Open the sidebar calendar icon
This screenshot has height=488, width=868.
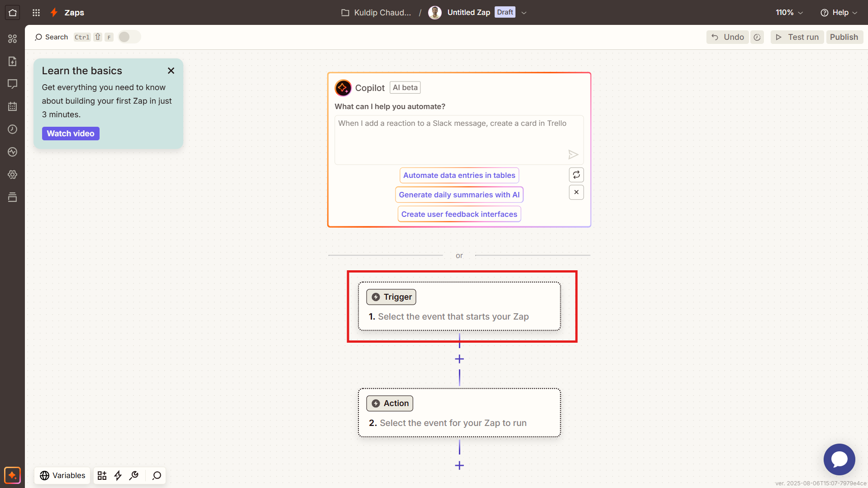(12, 106)
